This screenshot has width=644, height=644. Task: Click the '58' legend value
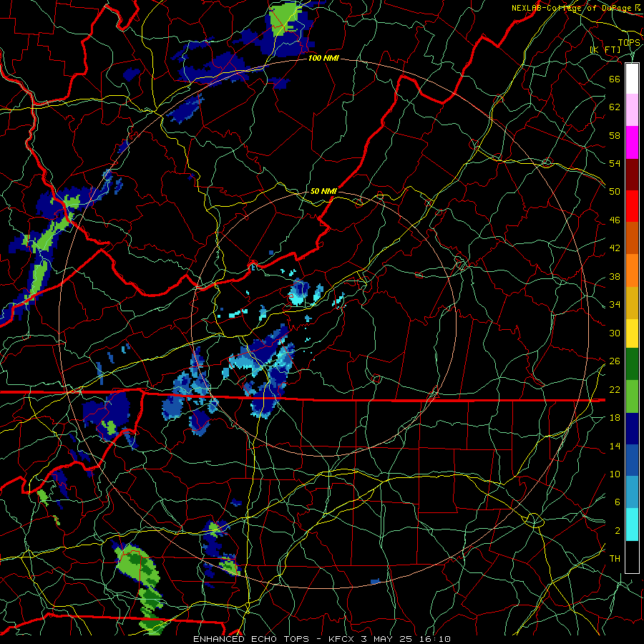coord(615,135)
